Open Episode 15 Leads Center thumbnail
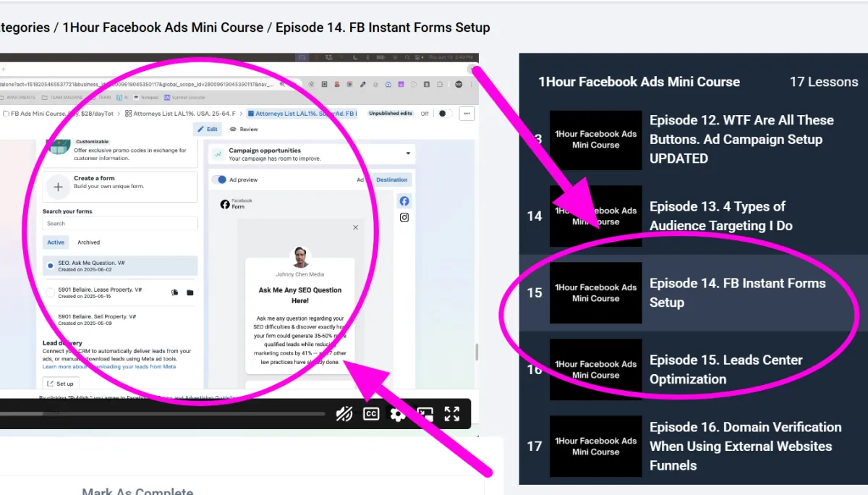Screen dimensions: 868x495 (x=596, y=369)
